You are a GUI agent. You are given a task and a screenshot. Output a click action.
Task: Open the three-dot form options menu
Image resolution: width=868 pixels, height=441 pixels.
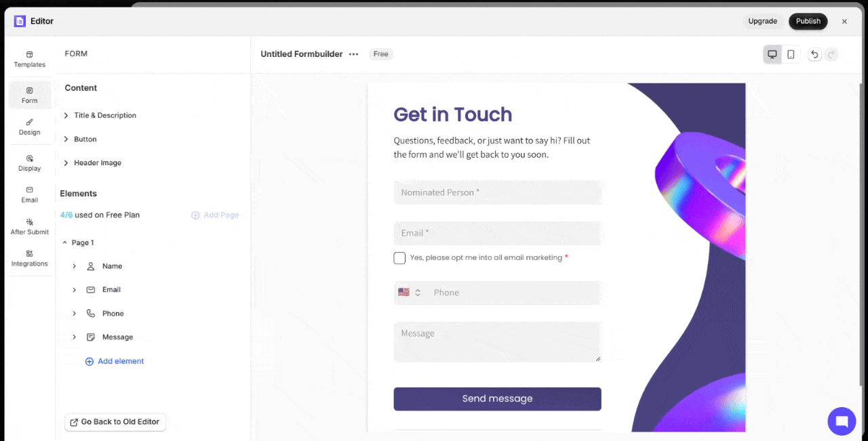(x=353, y=54)
